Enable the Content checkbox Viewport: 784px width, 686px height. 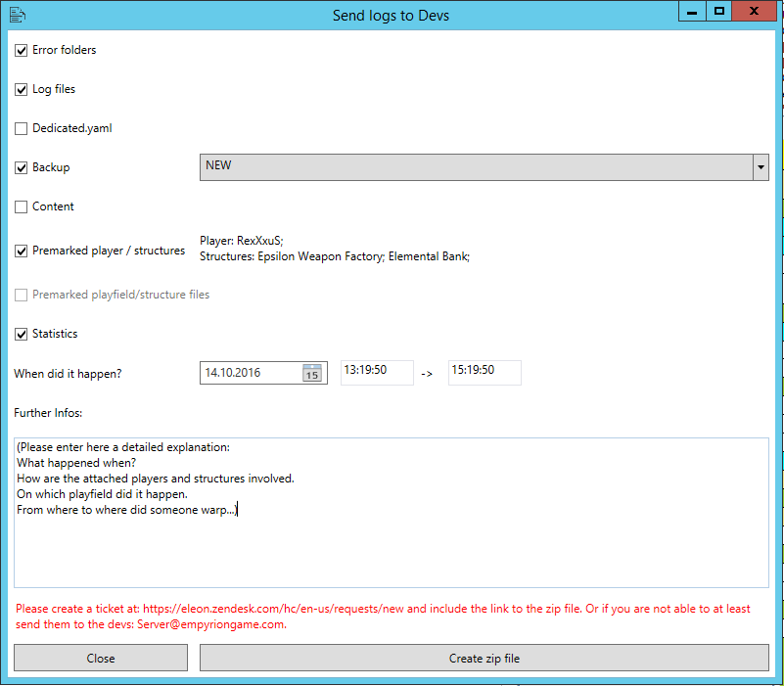pos(21,206)
